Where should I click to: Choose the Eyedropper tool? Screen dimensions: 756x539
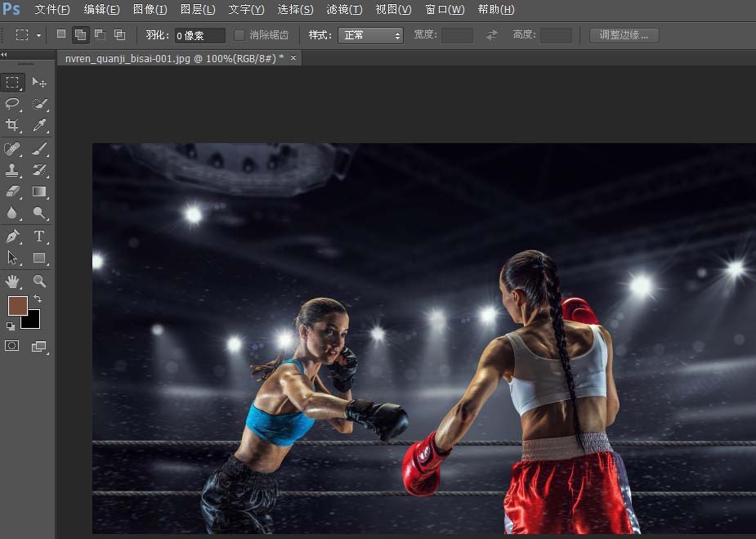click(x=39, y=125)
